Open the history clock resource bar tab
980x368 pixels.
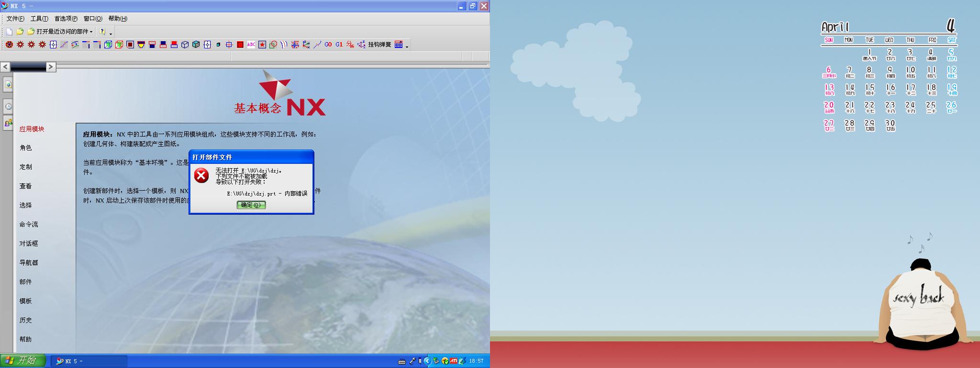pos(8,106)
